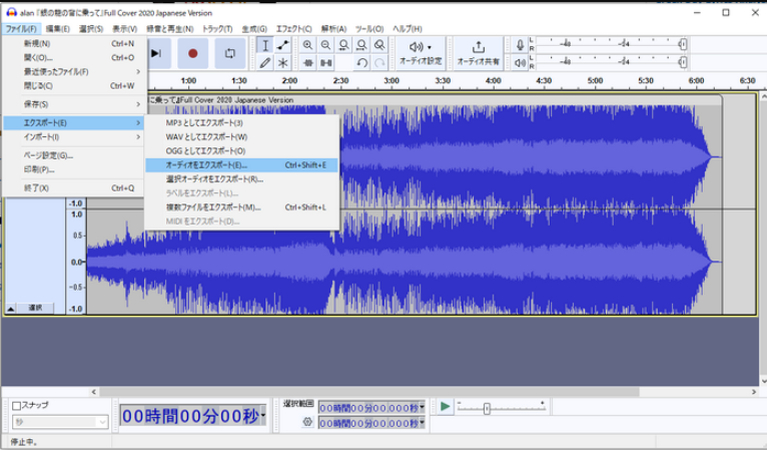This screenshot has height=450, width=767.
Task: Click the Zoom toggle icon
Action: 380,45
